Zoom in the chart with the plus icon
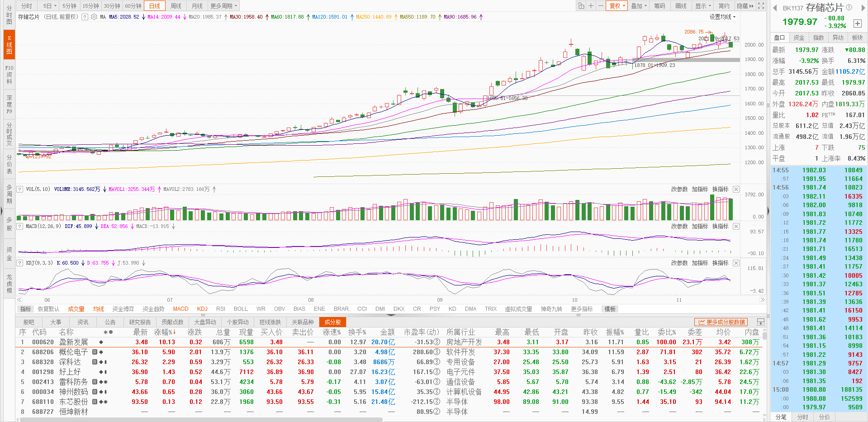The image size is (868, 422). coord(591,6)
